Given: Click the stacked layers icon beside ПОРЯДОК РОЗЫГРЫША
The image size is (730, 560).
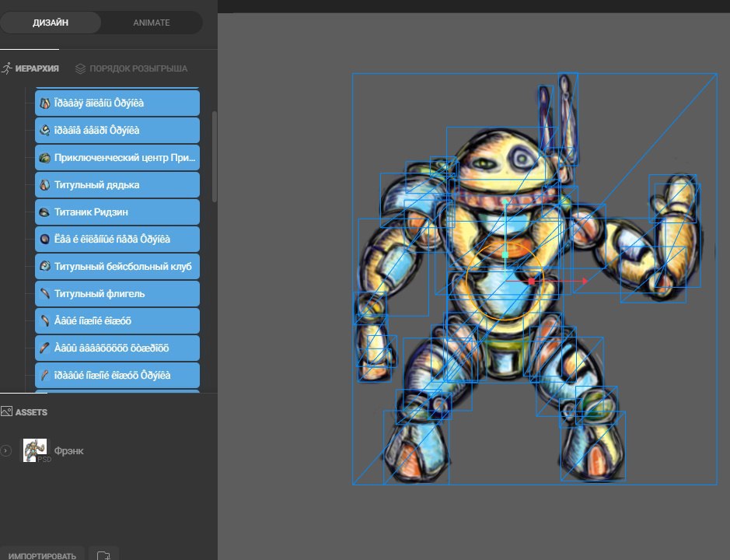Looking at the screenshot, I should coord(80,68).
